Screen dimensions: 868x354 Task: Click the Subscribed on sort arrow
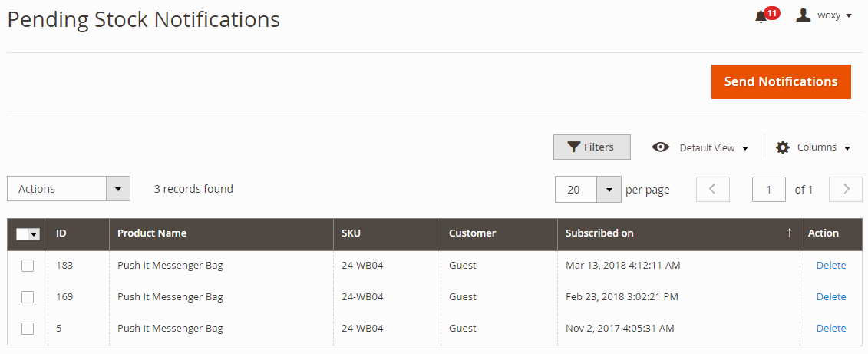coord(790,233)
